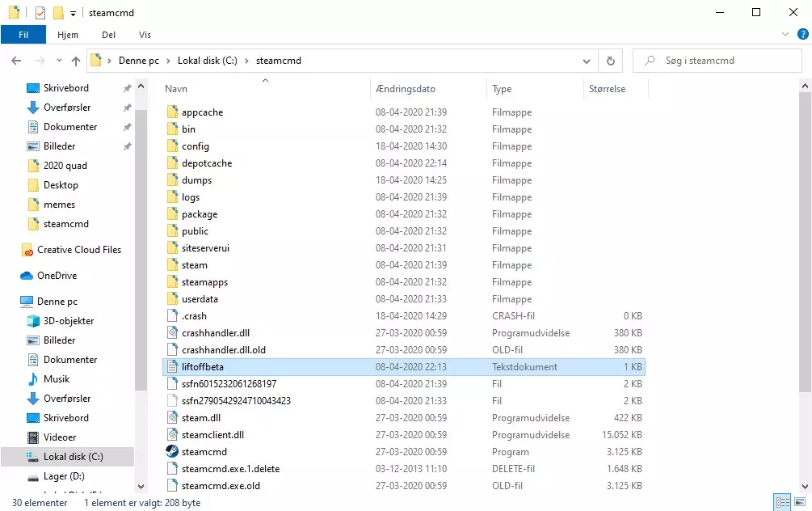Go back with the back arrow

tap(17, 61)
